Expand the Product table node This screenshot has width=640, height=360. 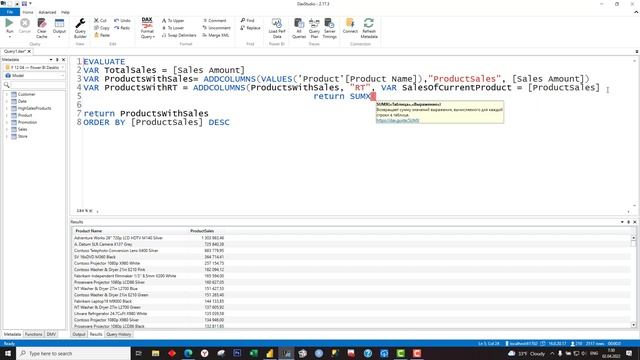[7, 115]
